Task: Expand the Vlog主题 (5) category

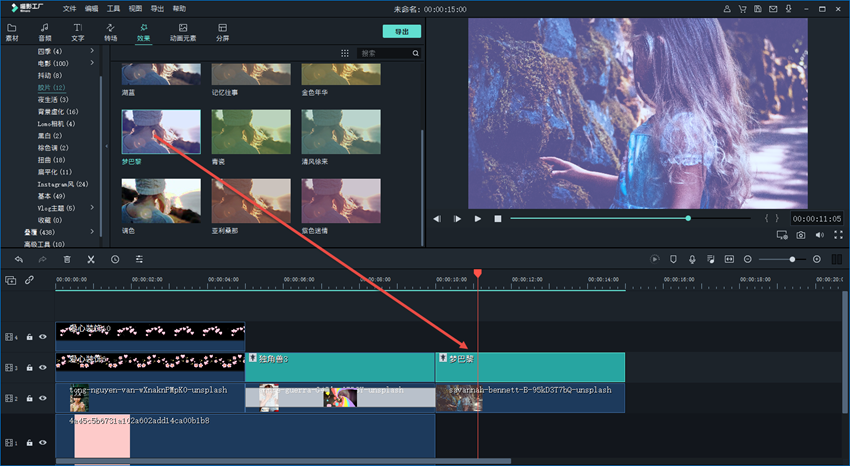Action: (93, 208)
